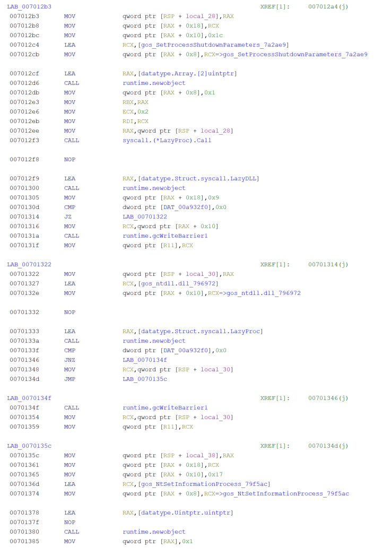392x549 pixels.
Task: Select NOP at address 00701332
Action: click(x=69, y=312)
